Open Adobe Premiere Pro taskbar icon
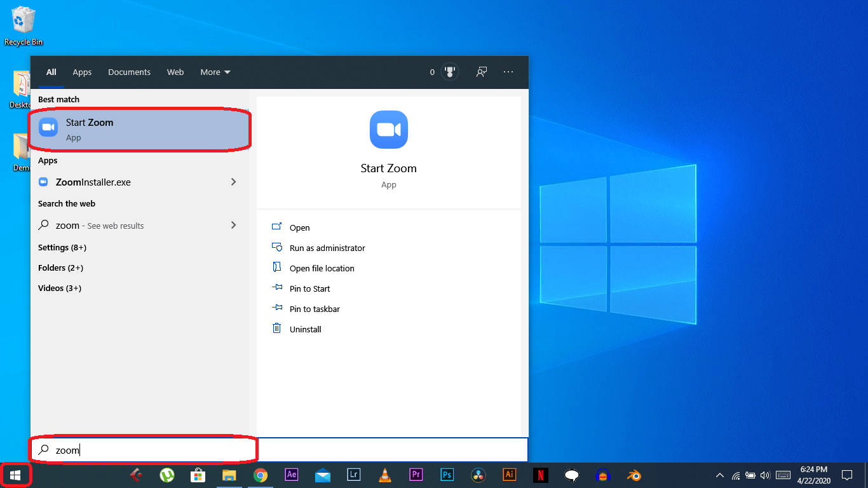 [x=416, y=475]
